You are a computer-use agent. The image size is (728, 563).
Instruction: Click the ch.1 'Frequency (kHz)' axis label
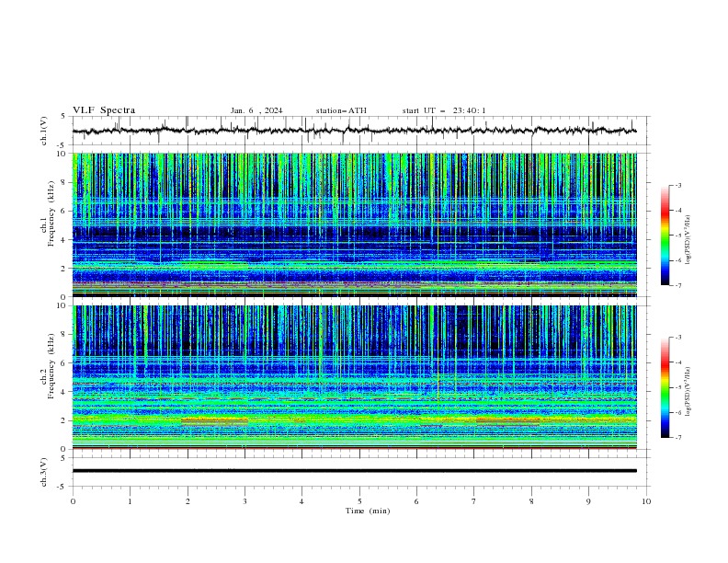tap(51, 213)
